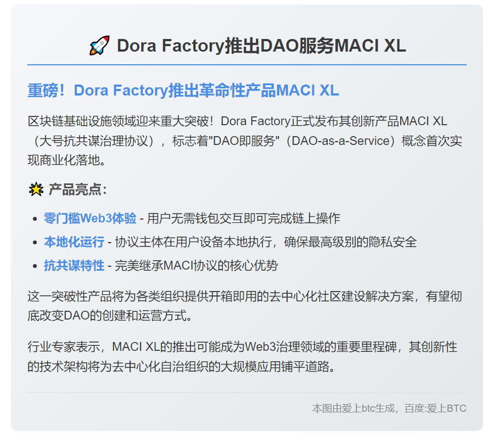
Task: Click the bullet dot before 抗共谋特性
Action: coord(35,266)
